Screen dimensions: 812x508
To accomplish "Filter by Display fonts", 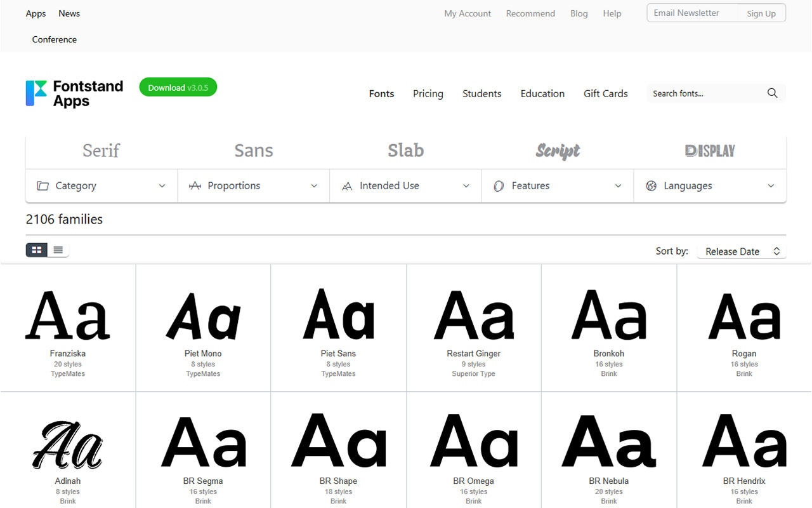I will coord(710,151).
